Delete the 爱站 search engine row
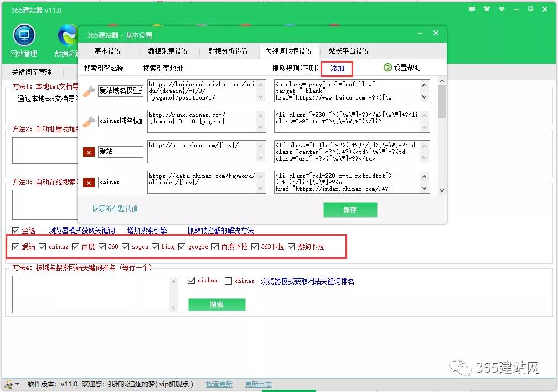 (x=89, y=152)
